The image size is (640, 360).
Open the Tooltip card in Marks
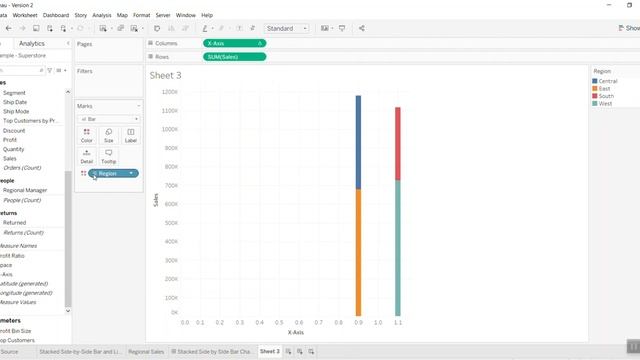click(109, 157)
